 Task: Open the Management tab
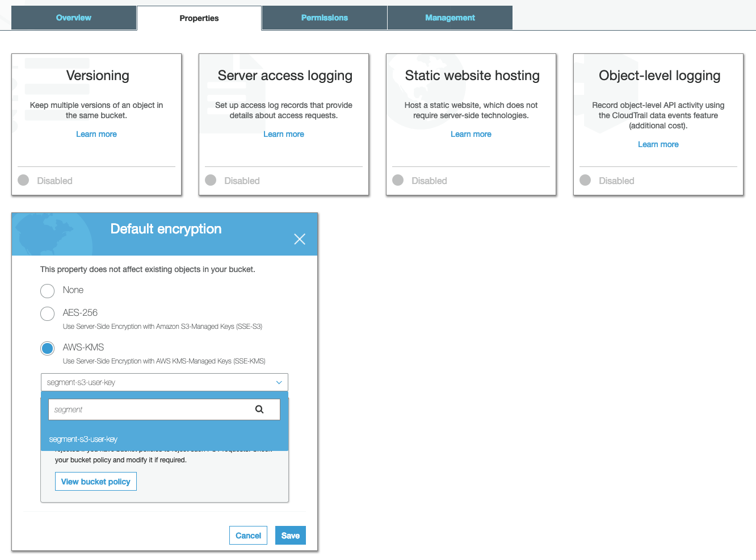[450, 18]
